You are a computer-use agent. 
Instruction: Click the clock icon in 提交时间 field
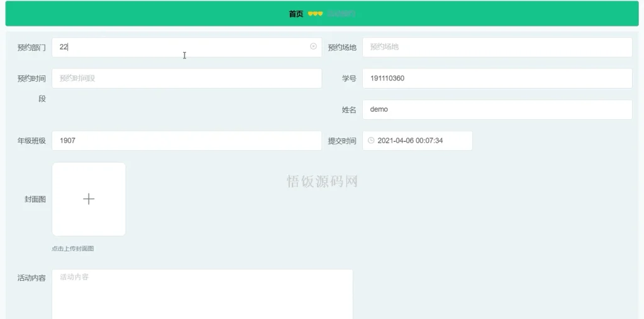point(371,141)
